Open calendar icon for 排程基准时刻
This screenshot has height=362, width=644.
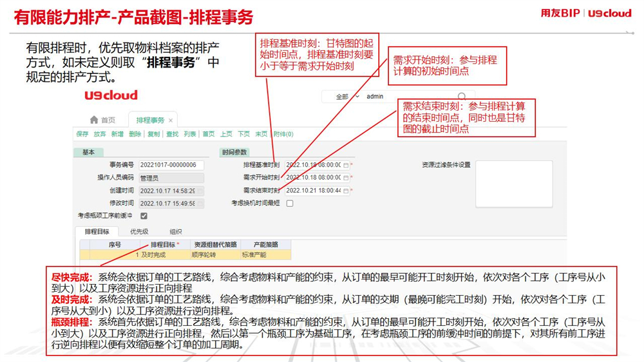(346, 165)
